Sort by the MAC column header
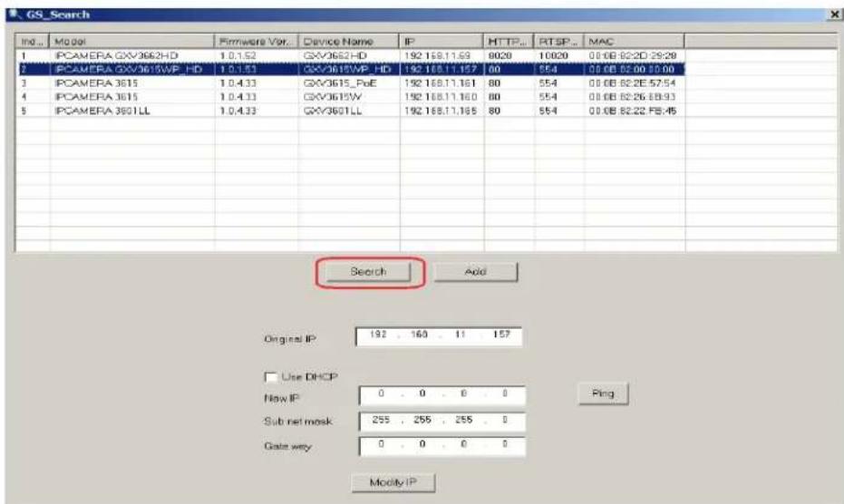Screen dimensions: 844x504 point(634,42)
